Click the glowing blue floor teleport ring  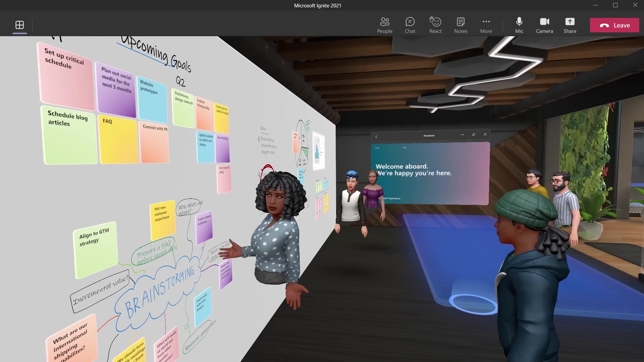point(473,304)
